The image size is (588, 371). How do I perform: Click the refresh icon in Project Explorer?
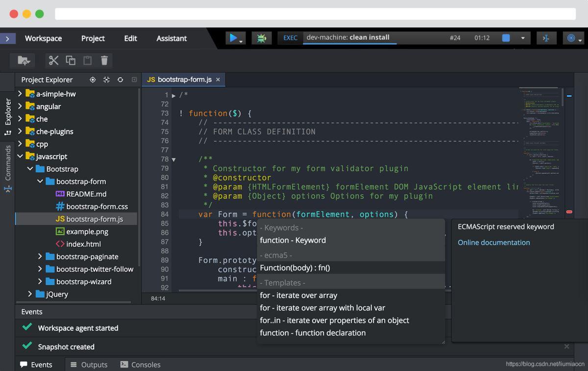click(x=120, y=80)
